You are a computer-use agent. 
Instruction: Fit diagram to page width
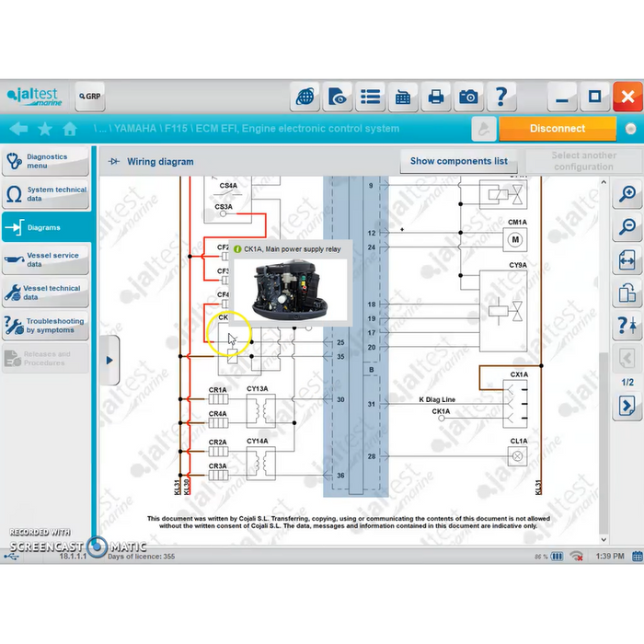pyautogui.click(x=627, y=259)
